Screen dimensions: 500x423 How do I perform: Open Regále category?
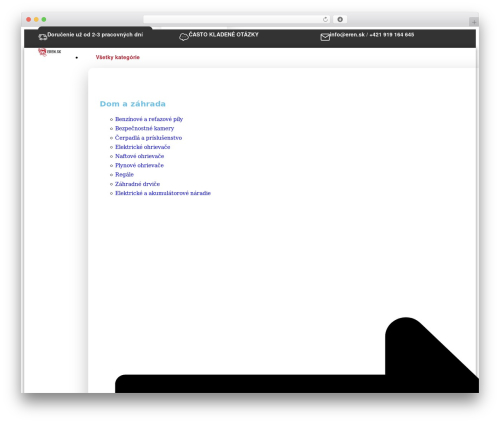124,175
